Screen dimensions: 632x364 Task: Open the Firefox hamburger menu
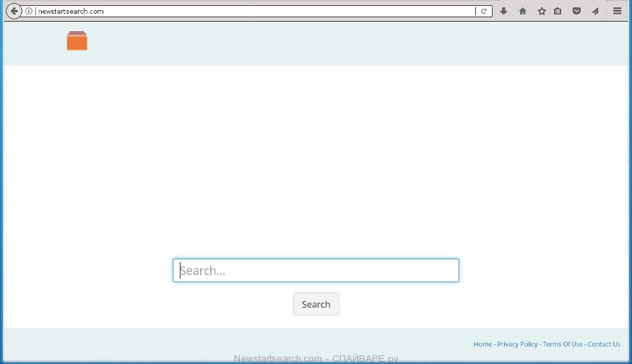617,12
